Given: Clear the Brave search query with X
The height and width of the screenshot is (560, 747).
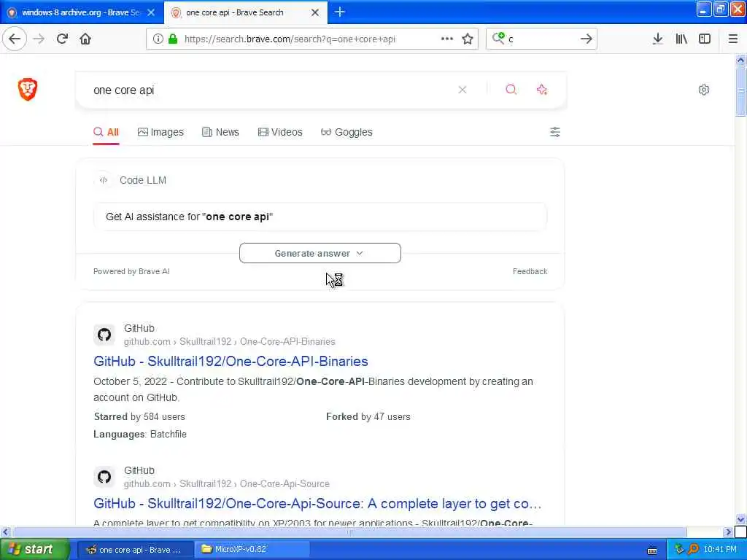Looking at the screenshot, I should point(462,90).
